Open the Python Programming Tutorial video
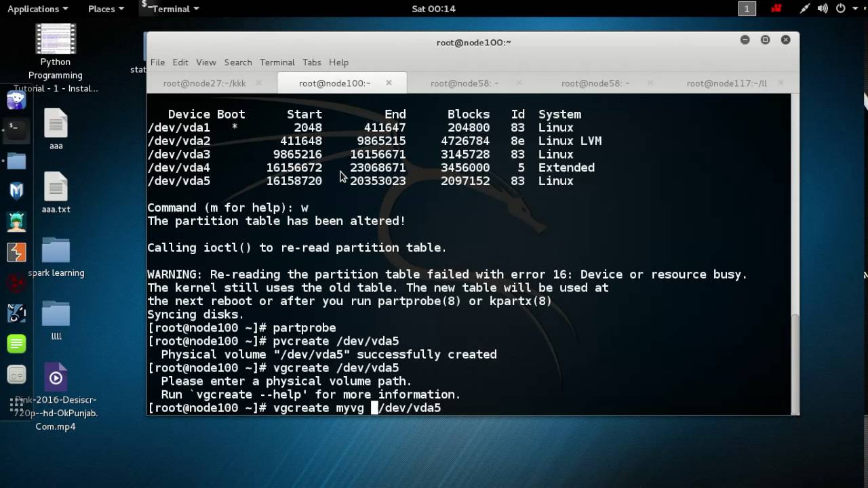Image resolution: width=868 pixels, height=488 pixels. tap(56, 58)
